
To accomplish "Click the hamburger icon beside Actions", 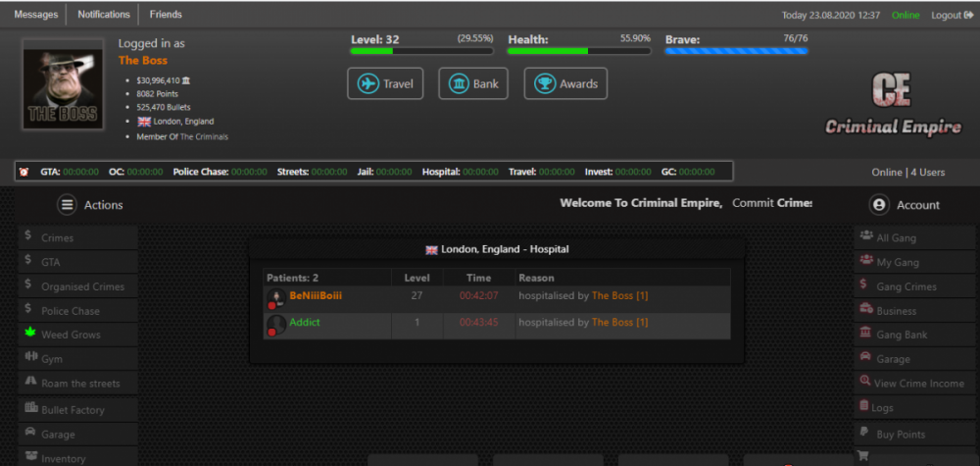I will (x=67, y=205).
